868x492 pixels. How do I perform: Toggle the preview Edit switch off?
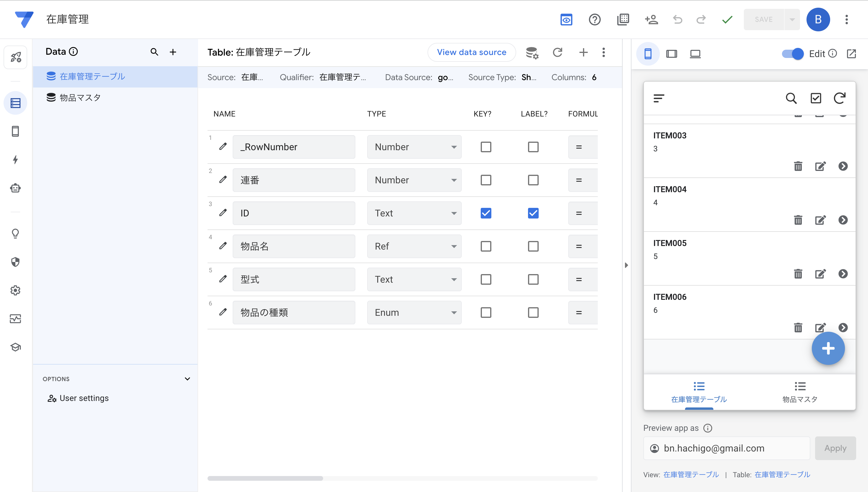pos(792,54)
